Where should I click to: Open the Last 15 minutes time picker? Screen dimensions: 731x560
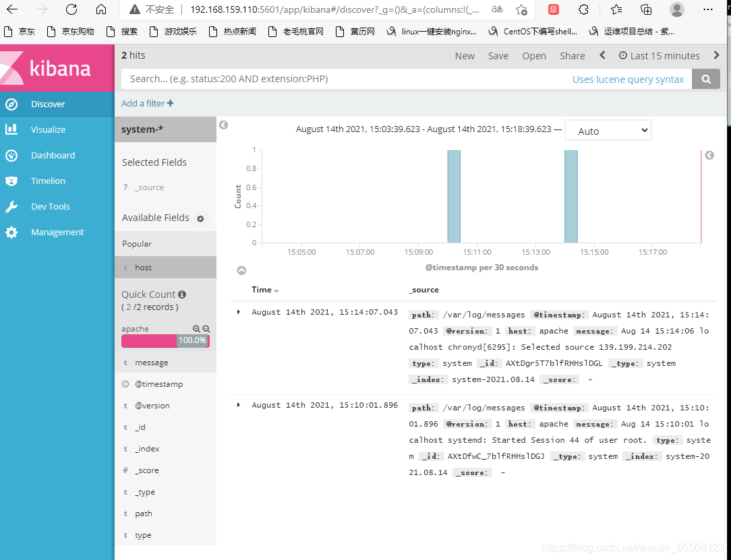[660, 56]
